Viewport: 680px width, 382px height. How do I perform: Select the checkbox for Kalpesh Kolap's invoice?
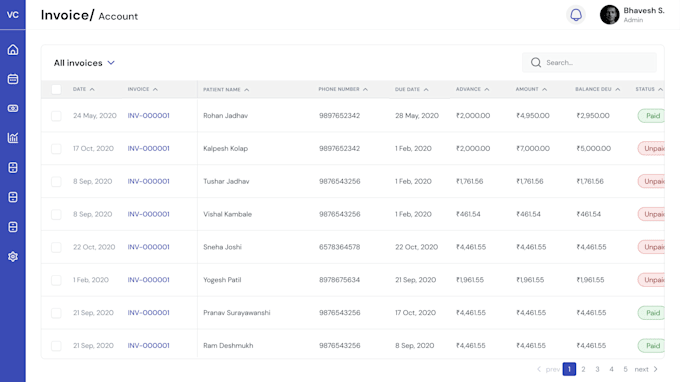coord(56,149)
